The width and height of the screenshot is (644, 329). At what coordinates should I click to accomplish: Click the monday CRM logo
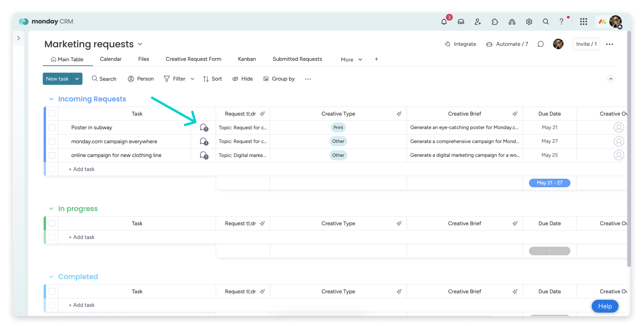[46, 21]
